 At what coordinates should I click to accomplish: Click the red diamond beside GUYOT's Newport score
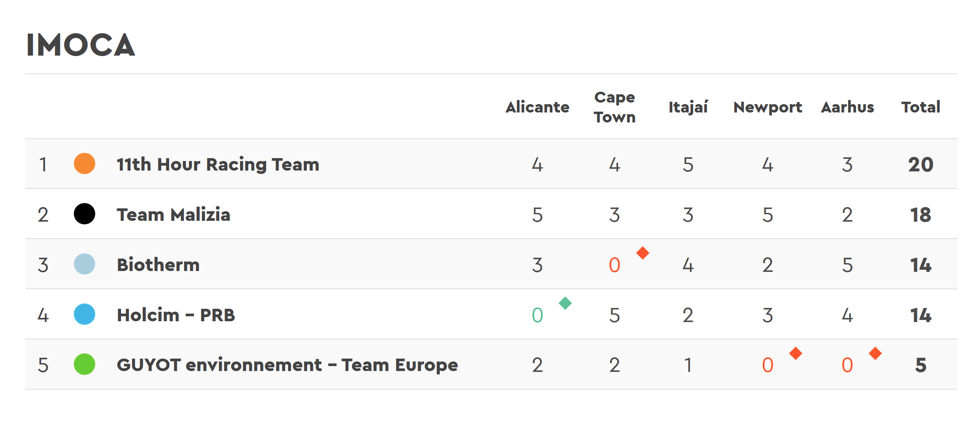point(796,353)
